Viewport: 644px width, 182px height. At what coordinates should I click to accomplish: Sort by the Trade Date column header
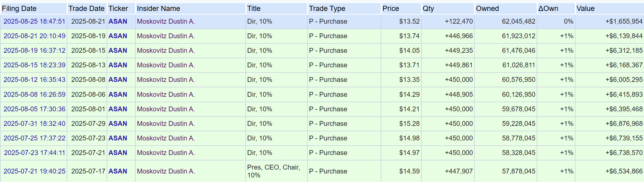[x=86, y=8]
